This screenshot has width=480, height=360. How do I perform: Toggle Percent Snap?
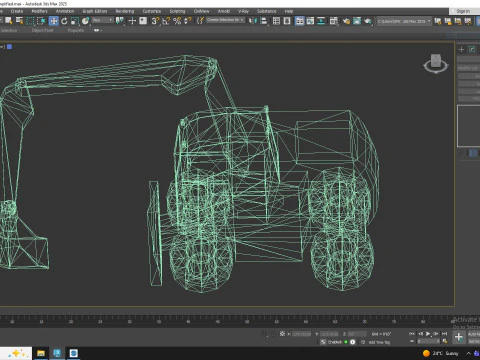pyautogui.click(x=177, y=21)
